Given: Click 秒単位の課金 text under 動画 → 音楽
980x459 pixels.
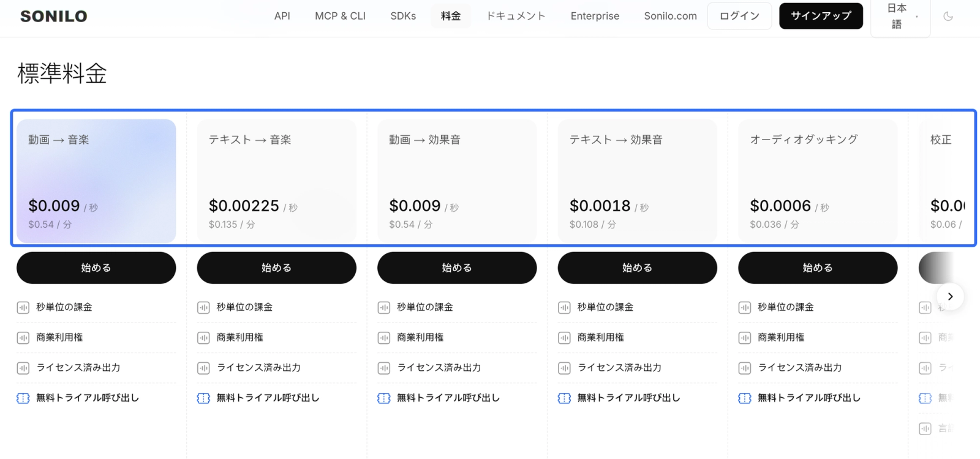Looking at the screenshot, I should pyautogui.click(x=64, y=307).
